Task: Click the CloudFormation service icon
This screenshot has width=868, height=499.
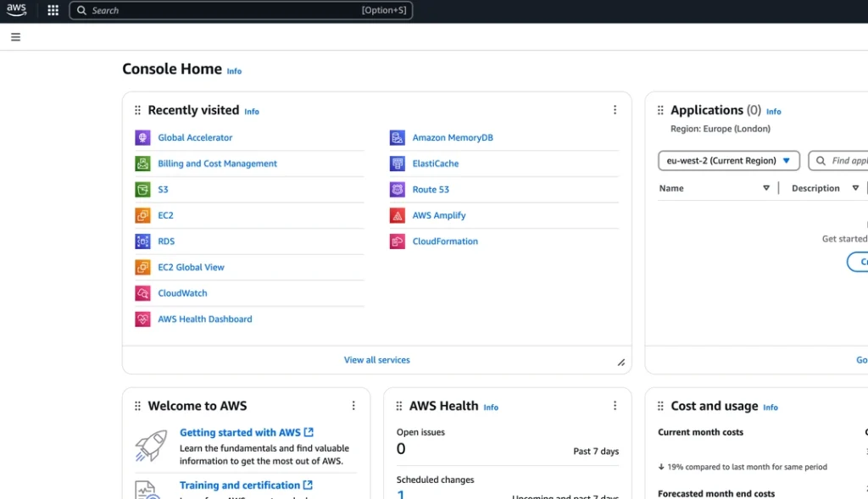Action: tap(397, 241)
